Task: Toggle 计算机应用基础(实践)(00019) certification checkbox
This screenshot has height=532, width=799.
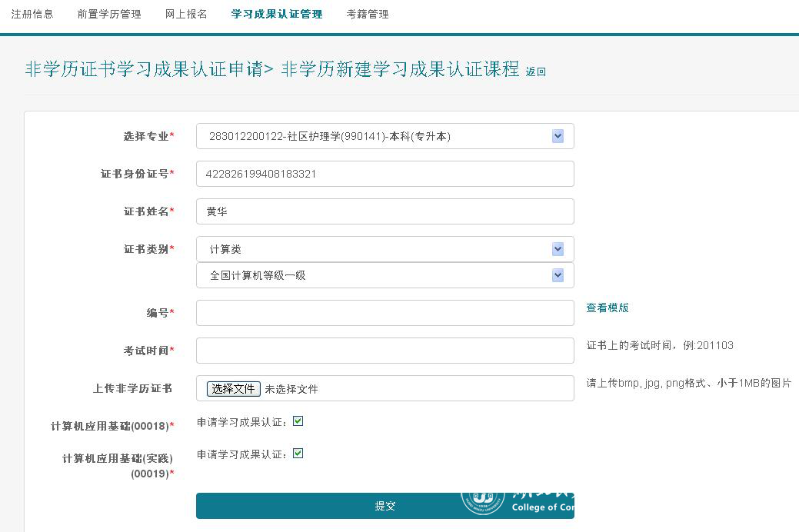Action: click(x=298, y=454)
